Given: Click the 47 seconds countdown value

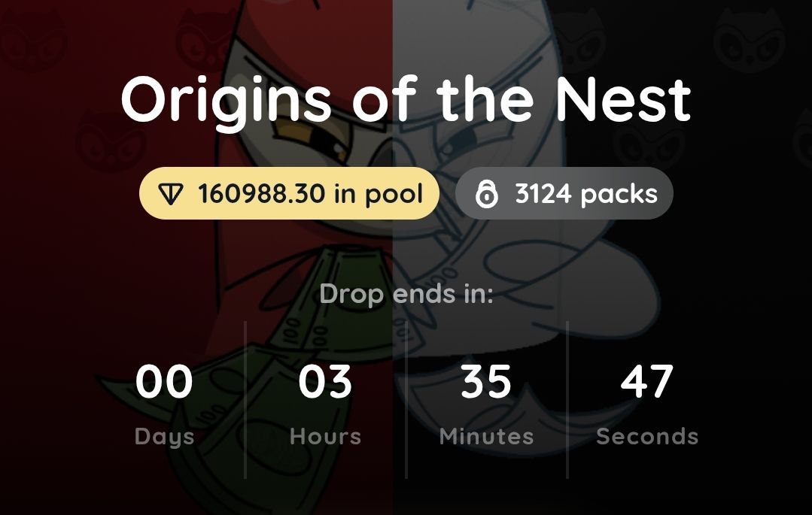Looking at the screenshot, I should click(647, 381).
